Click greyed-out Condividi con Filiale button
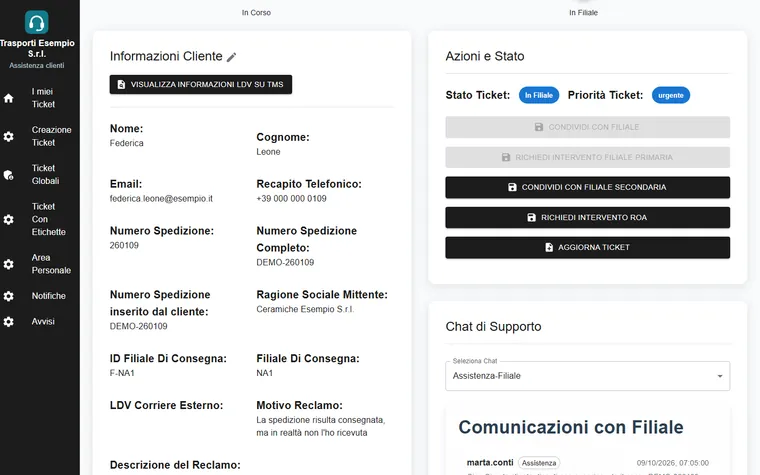The image size is (760, 475). pyautogui.click(x=587, y=127)
